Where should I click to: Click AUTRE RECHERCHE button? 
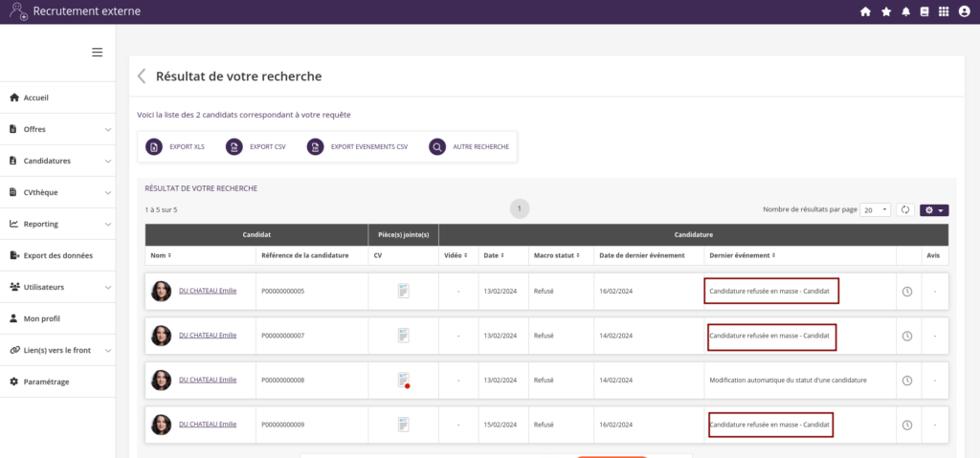[x=469, y=147]
